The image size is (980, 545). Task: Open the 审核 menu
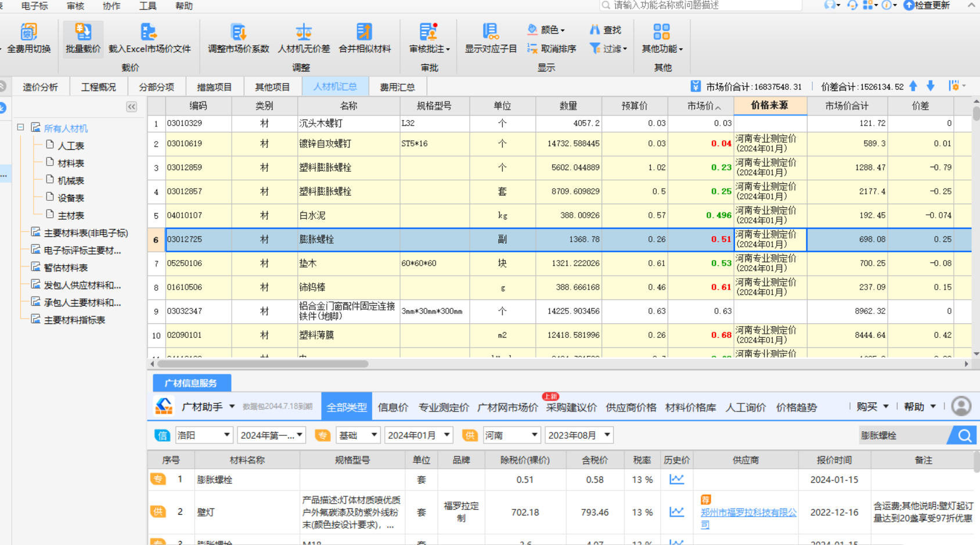75,6
